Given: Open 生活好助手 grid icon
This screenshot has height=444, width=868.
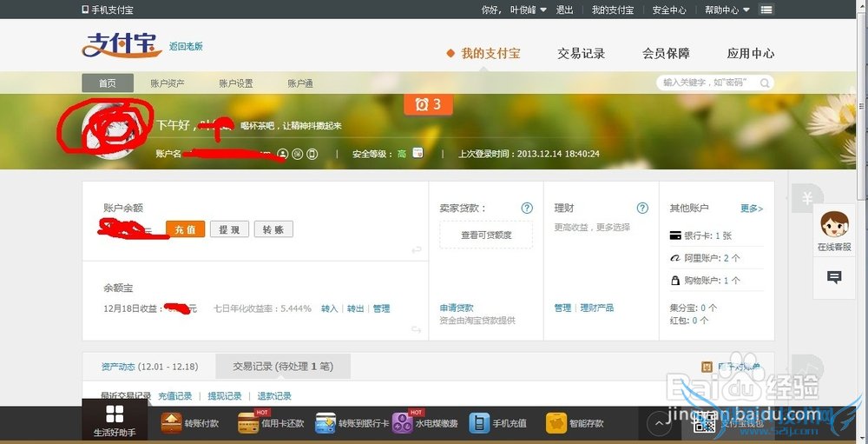Looking at the screenshot, I should [x=115, y=414].
